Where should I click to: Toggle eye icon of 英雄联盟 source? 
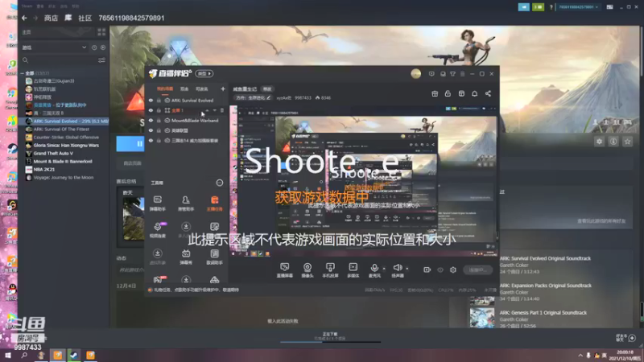(151, 130)
